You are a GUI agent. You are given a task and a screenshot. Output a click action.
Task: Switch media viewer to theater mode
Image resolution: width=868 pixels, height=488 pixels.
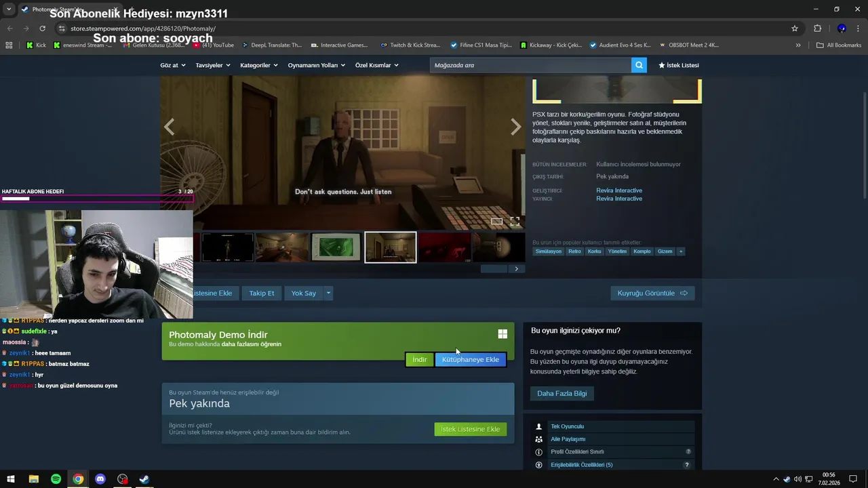click(x=497, y=222)
